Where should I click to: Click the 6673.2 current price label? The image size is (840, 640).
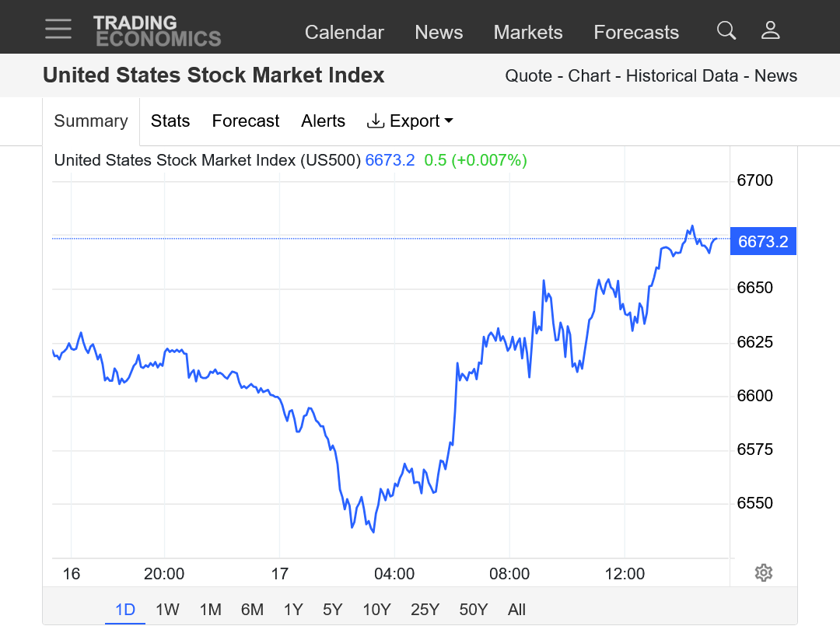(763, 242)
